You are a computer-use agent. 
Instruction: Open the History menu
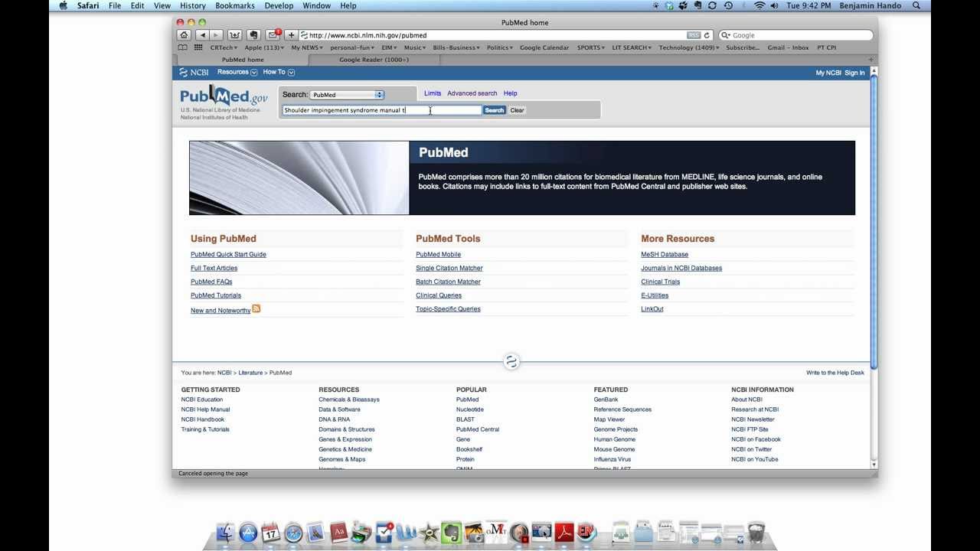[x=192, y=5]
